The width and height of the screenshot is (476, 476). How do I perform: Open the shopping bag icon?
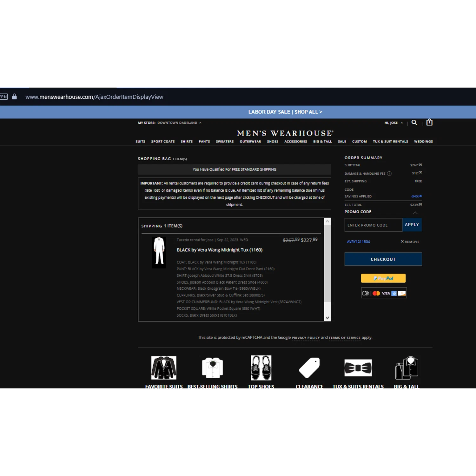tap(429, 122)
